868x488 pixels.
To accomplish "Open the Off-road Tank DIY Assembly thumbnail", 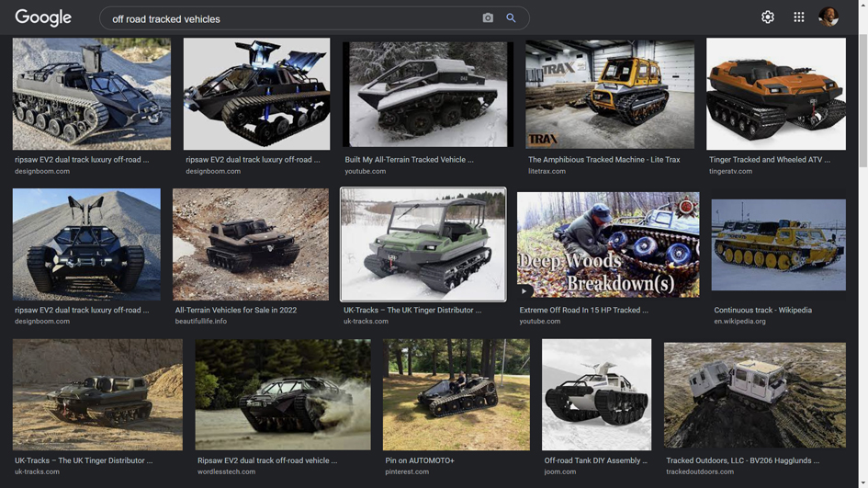I will (x=596, y=394).
